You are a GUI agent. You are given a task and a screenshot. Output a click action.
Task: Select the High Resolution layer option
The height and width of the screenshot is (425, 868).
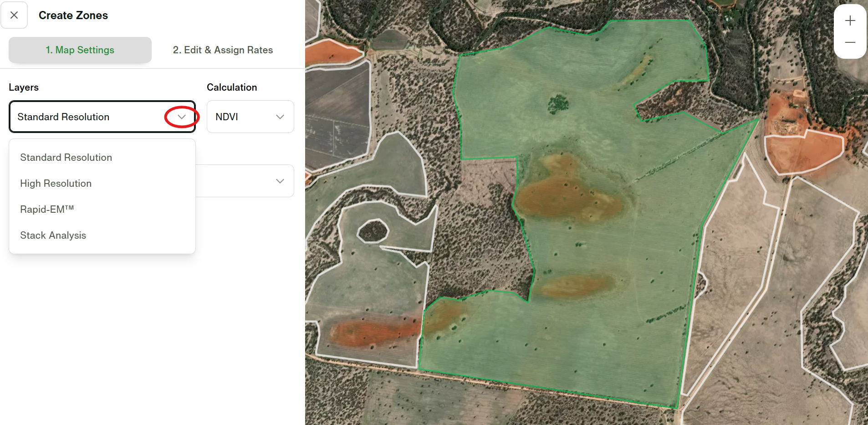coord(56,184)
